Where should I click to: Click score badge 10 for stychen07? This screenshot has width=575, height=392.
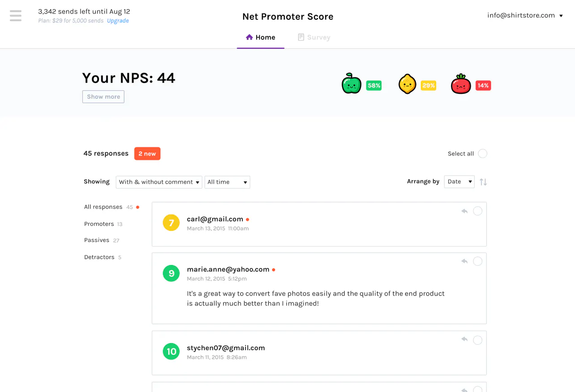(x=171, y=352)
